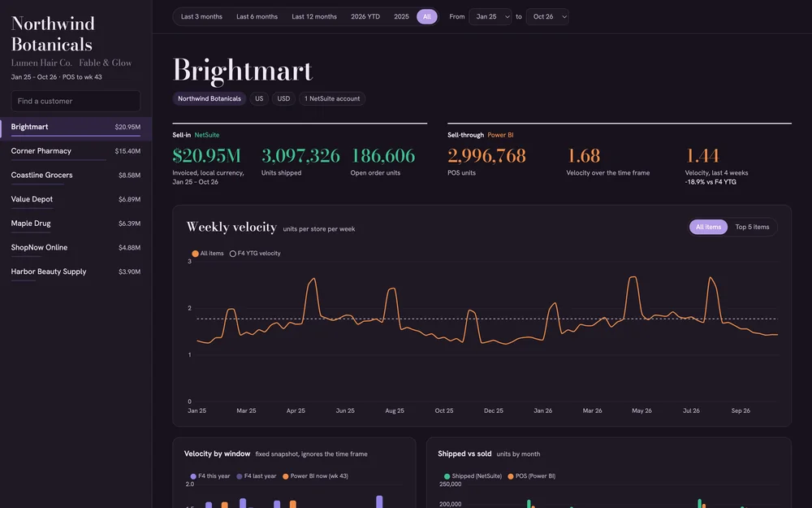812x508 pixels.
Task: Open ShopNow Online customer
Action: point(76,249)
